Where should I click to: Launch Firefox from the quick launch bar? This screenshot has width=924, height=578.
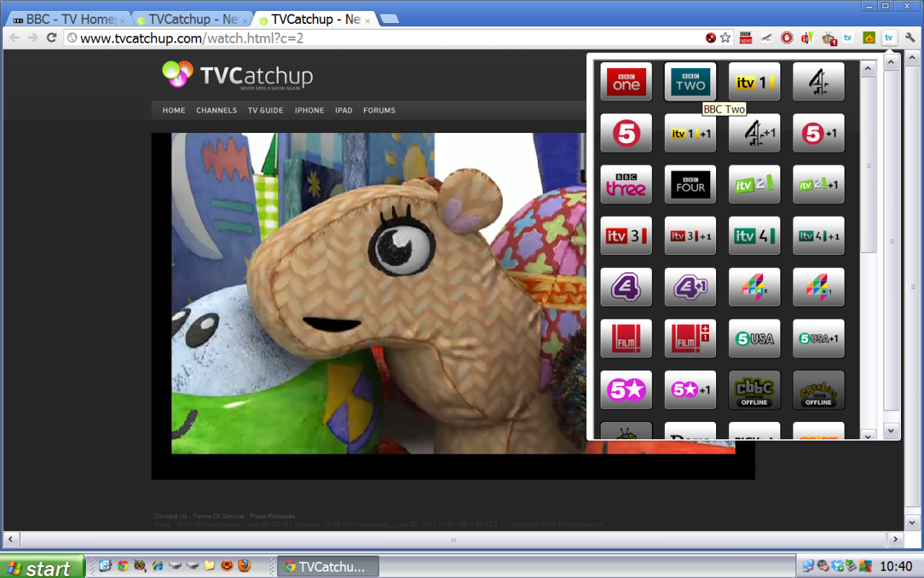point(245,566)
